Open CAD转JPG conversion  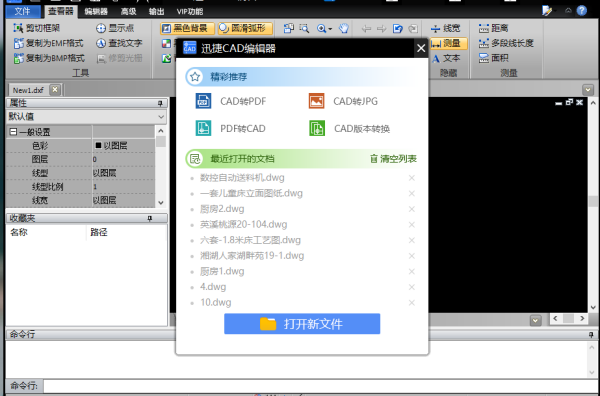pyautogui.click(x=343, y=101)
